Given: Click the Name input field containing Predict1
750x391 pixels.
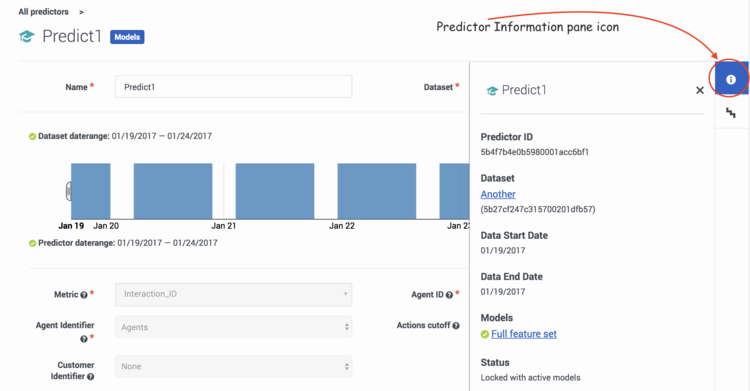Looking at the screenshot, I should (233, 87).
